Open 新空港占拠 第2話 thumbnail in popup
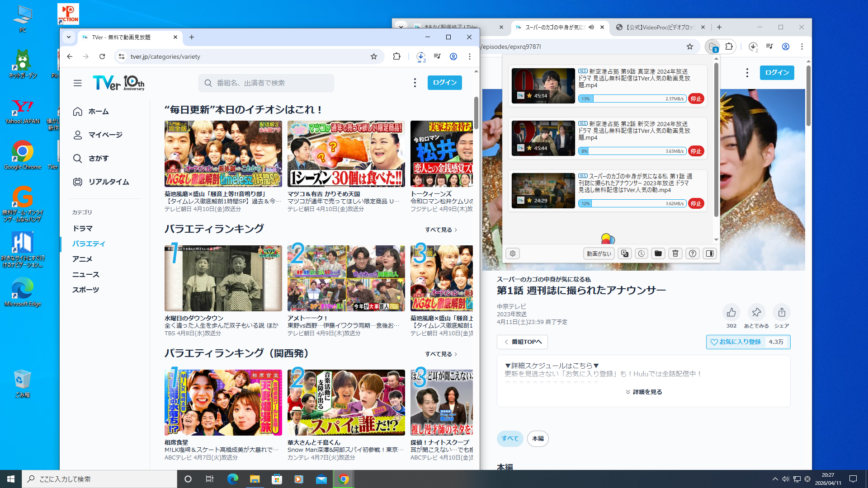This screenshot has height=488, width=868. tap(543, 138)
